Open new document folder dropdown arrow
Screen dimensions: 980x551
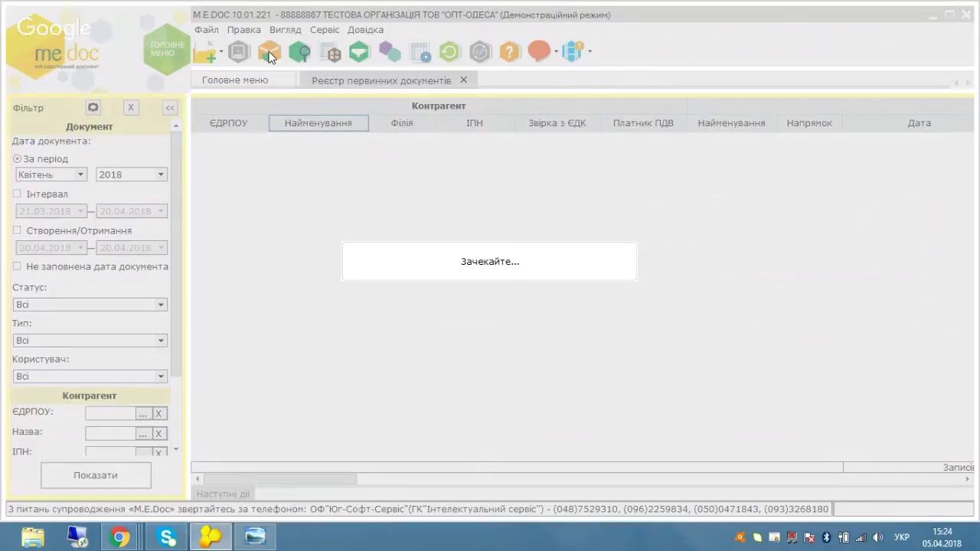coord(220,52)
